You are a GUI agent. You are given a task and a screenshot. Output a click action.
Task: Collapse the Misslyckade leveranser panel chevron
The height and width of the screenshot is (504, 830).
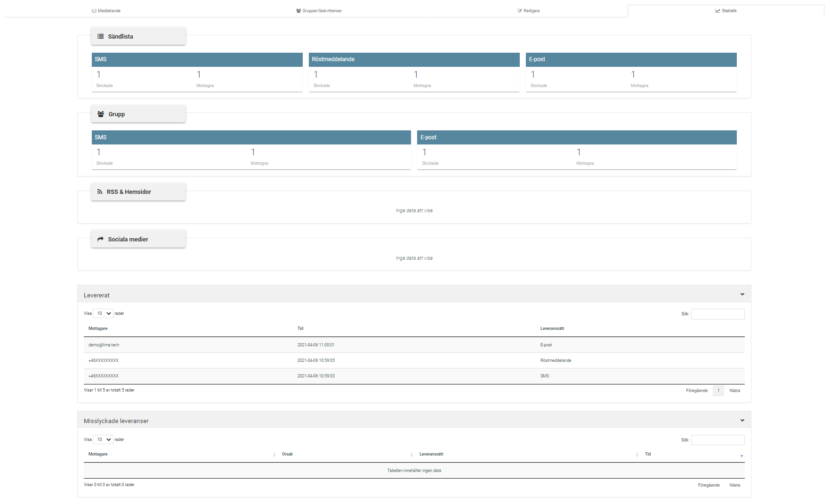[742, 420]
